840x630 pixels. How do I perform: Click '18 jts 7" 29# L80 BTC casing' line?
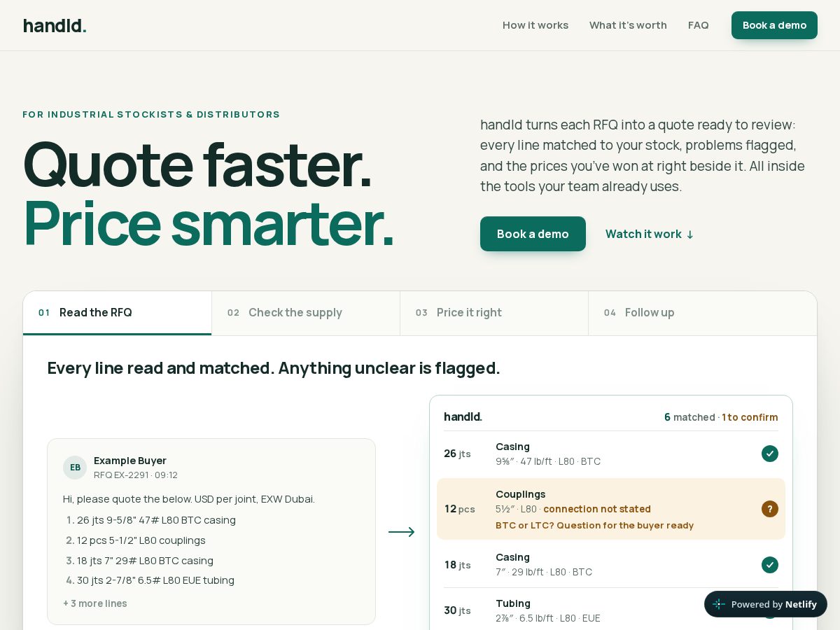click(x=145, y=561)
